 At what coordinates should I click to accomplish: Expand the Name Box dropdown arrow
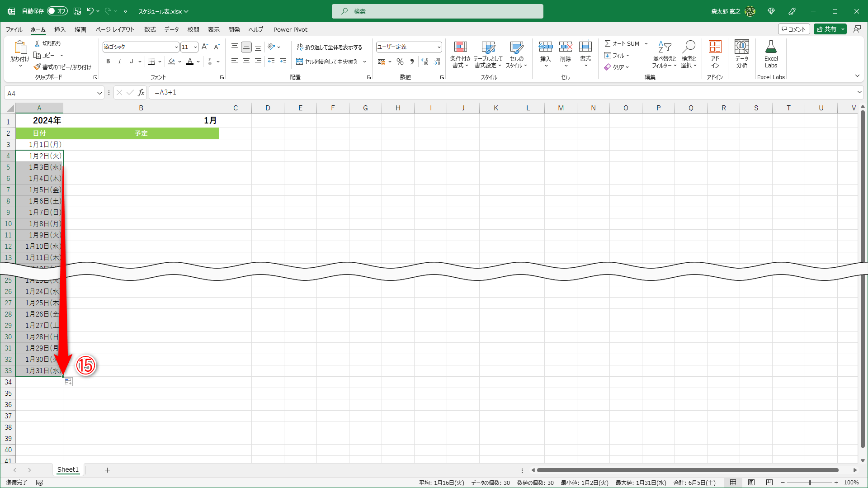point(99,93)
